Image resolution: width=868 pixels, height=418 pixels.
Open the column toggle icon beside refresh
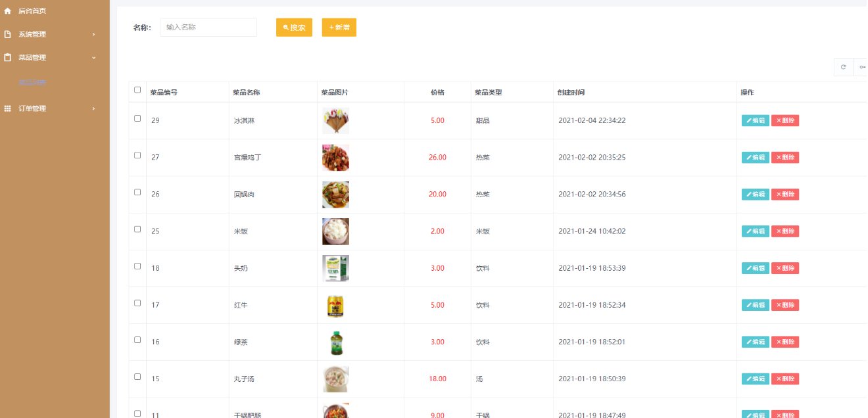click(x=861, y=67)
